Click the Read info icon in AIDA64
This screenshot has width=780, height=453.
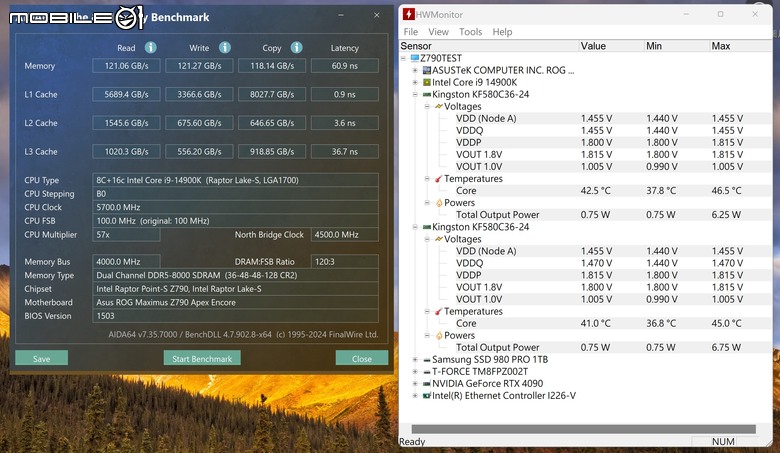[151, 47]
